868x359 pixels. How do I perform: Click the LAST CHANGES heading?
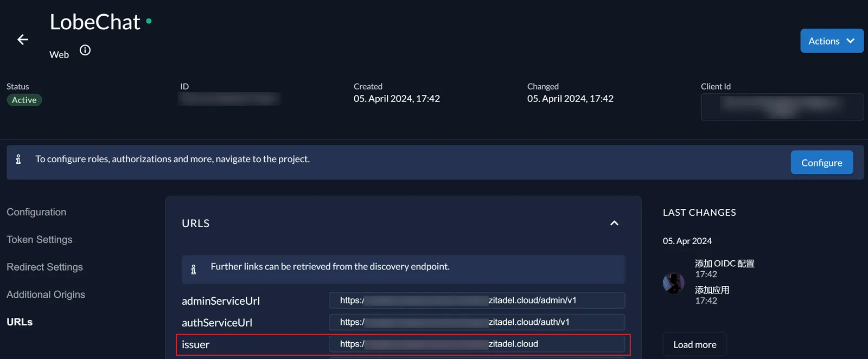(x=699, y=213)
